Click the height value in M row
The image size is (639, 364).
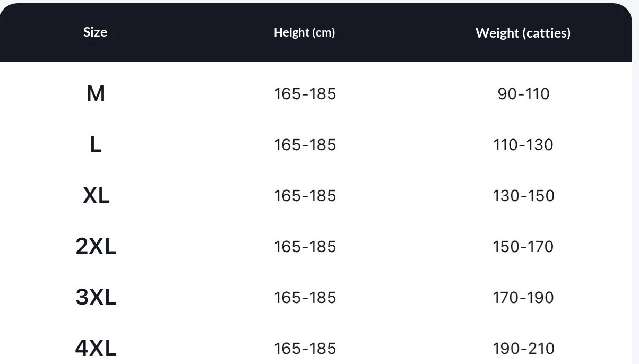tap(305, 94)
